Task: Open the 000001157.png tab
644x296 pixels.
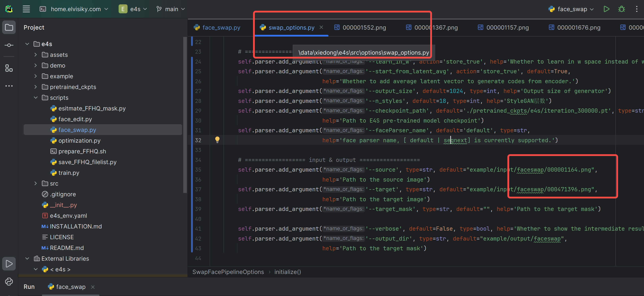Action: (503, 28)
